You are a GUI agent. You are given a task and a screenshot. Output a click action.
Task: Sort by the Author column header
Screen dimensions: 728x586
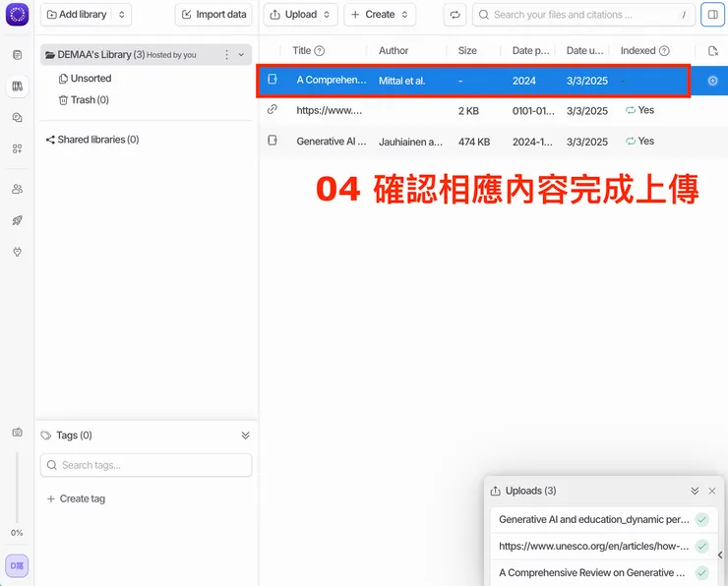click(394, 50)
